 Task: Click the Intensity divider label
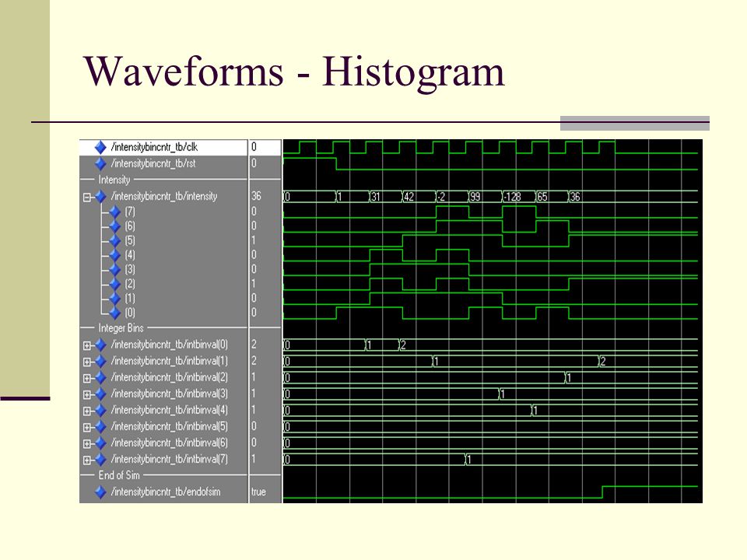114,180
